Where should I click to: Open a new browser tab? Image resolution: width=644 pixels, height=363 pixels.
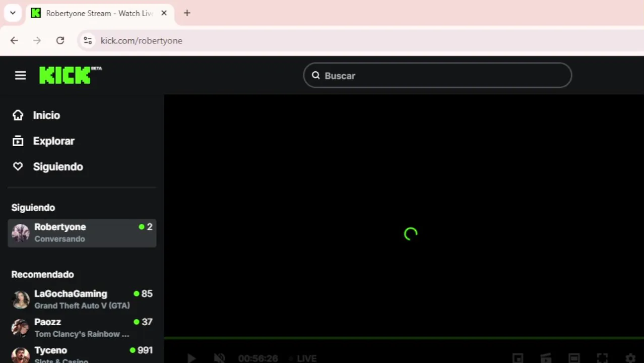(x=187, y=13)
